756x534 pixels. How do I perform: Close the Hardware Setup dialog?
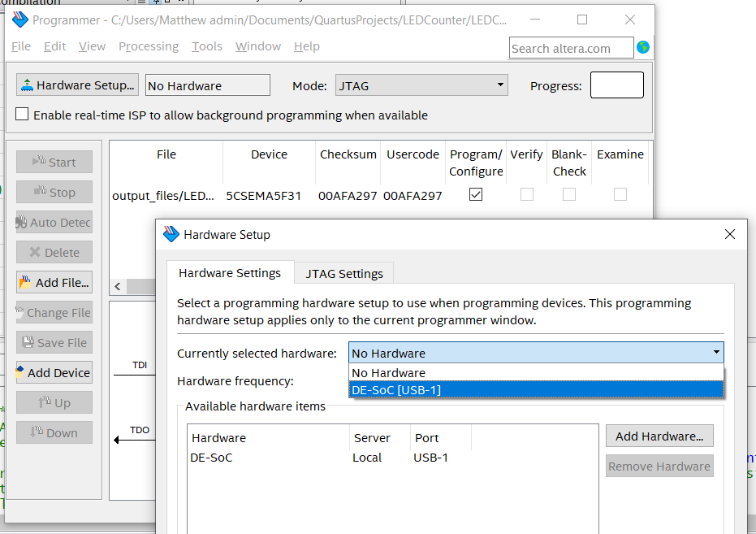click(x=729, y=234)
